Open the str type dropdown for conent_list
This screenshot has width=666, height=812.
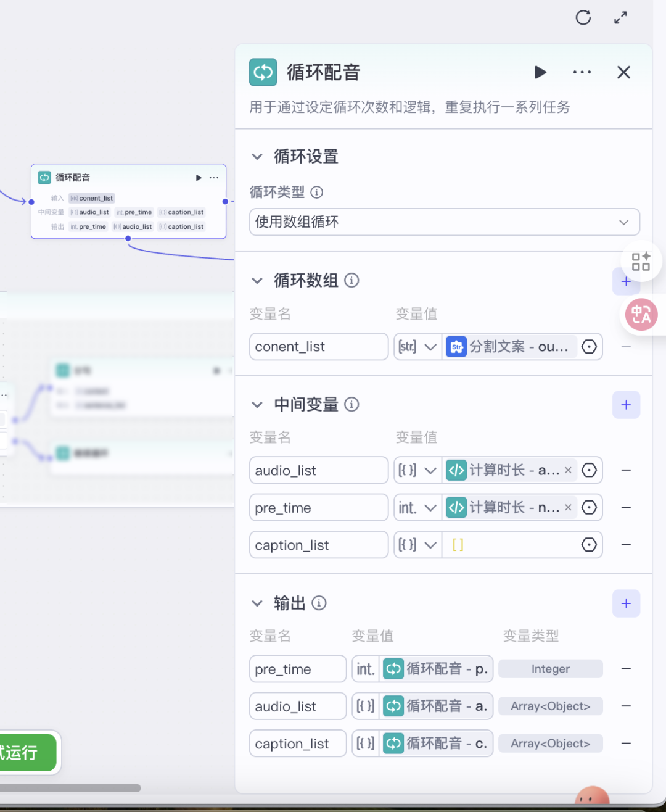(x=418, y=347)
